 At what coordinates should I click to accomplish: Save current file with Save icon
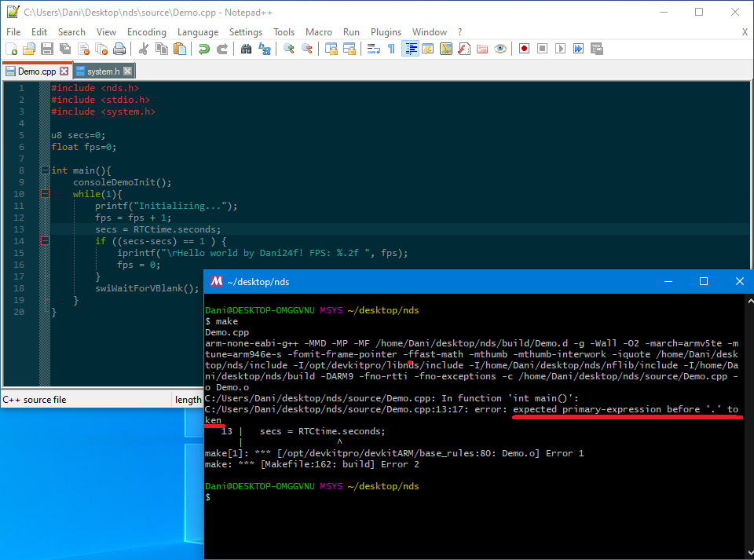point(47,49)
